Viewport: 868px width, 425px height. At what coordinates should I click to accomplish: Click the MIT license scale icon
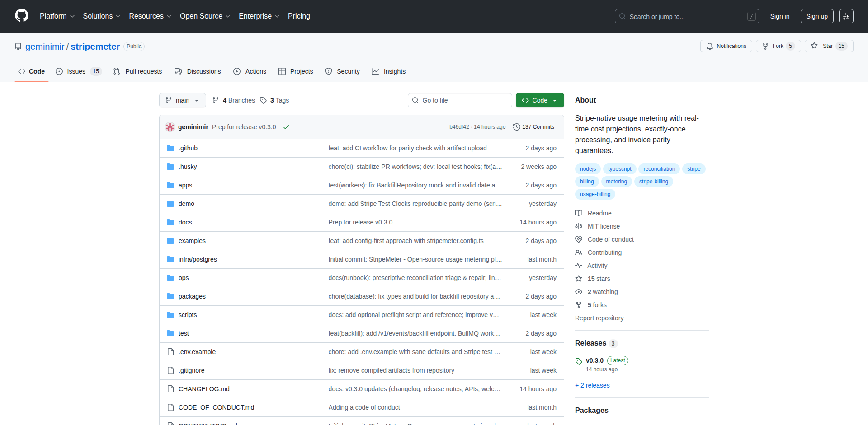(x=579, y=226)
